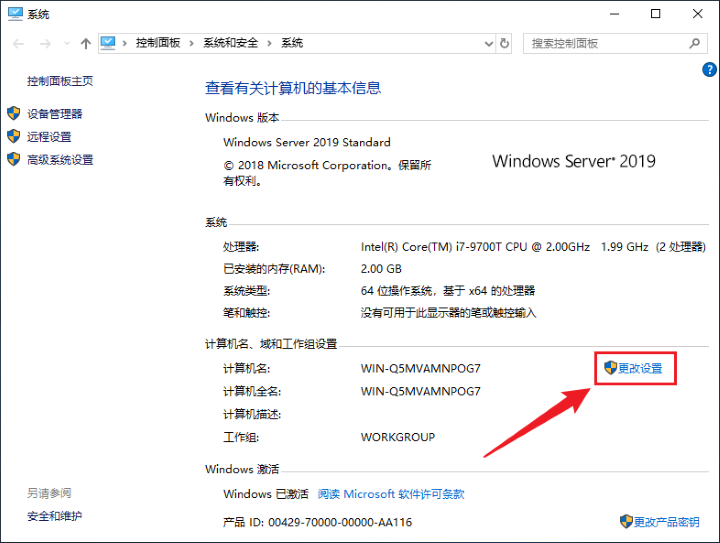Click the system window title icon
This screenshot has height=543, width=720.
[x=15, y=14]
